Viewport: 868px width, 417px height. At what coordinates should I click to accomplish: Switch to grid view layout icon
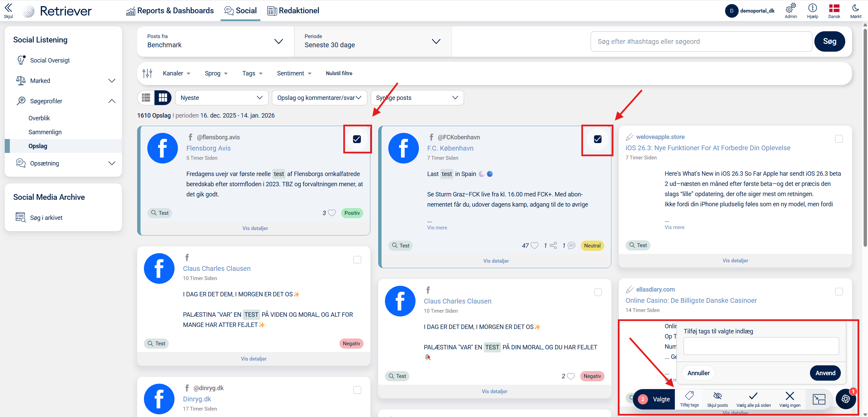point(163,98)
